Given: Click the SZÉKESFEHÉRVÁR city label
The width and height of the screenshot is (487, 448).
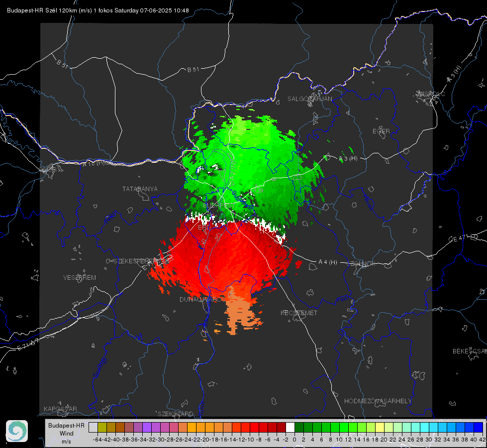Looking at the screenshot, I should (141, 261).
